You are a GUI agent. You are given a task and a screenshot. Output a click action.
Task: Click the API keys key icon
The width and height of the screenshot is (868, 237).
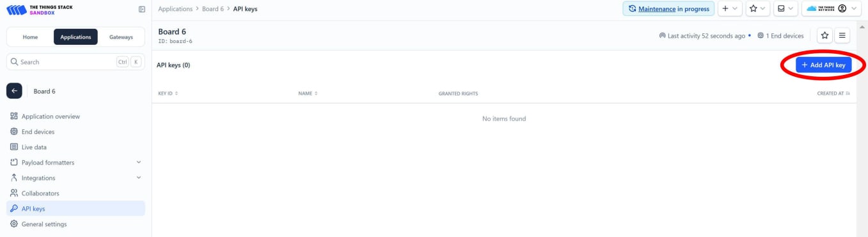(x=14, y=209)
